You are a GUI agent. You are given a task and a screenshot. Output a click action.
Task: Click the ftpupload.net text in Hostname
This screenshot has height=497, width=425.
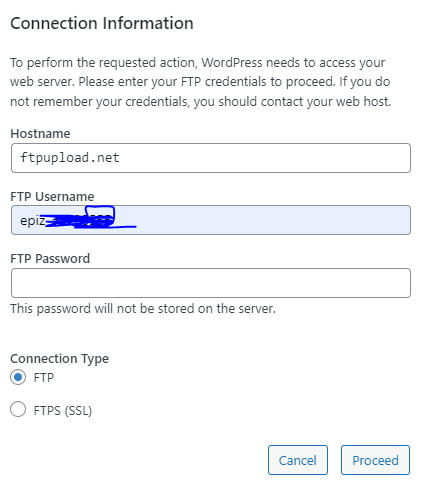70,158
